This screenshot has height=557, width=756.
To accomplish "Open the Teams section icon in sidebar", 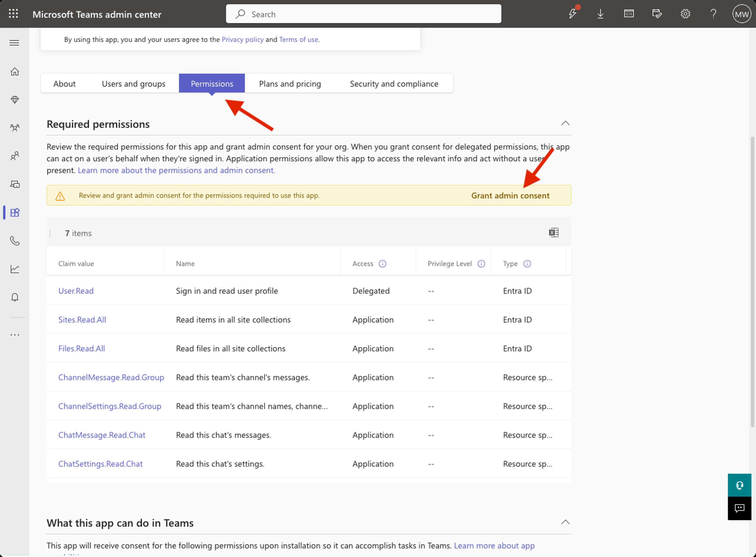I will [x=15, y=128].
